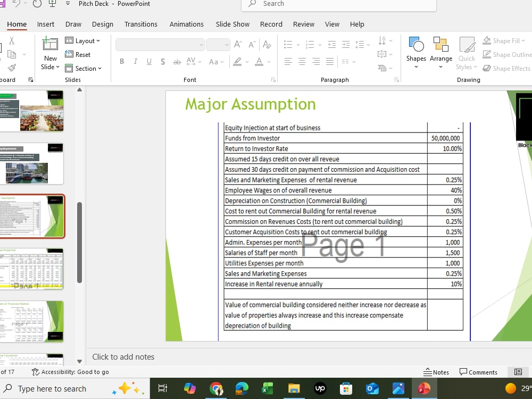Open the Font dialog launcher

273,80
